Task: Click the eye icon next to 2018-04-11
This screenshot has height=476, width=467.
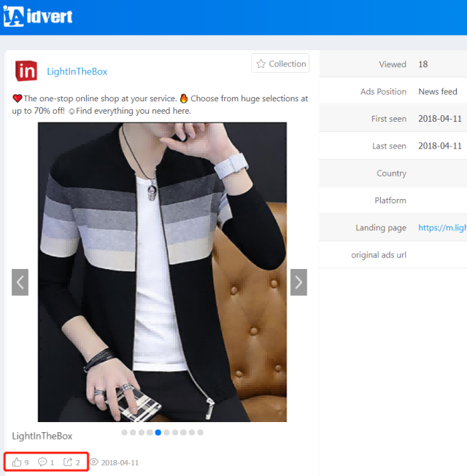Action: click(x=93, y=462)
